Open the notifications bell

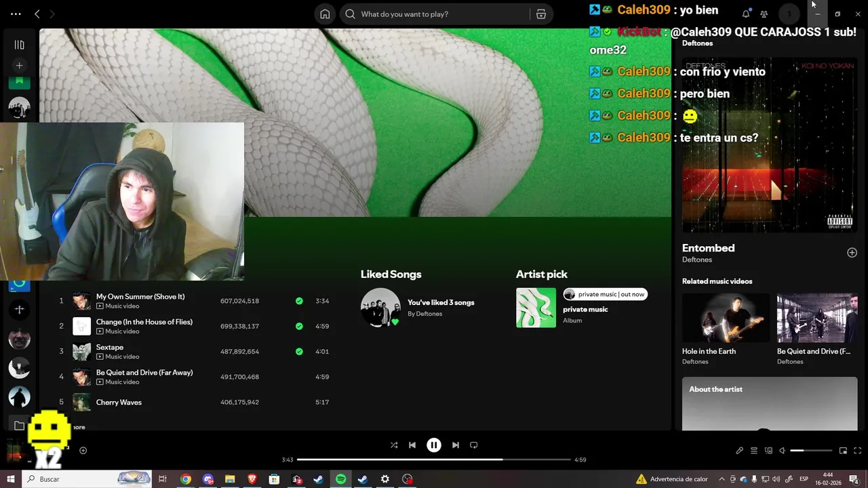(x=746, y=14)
